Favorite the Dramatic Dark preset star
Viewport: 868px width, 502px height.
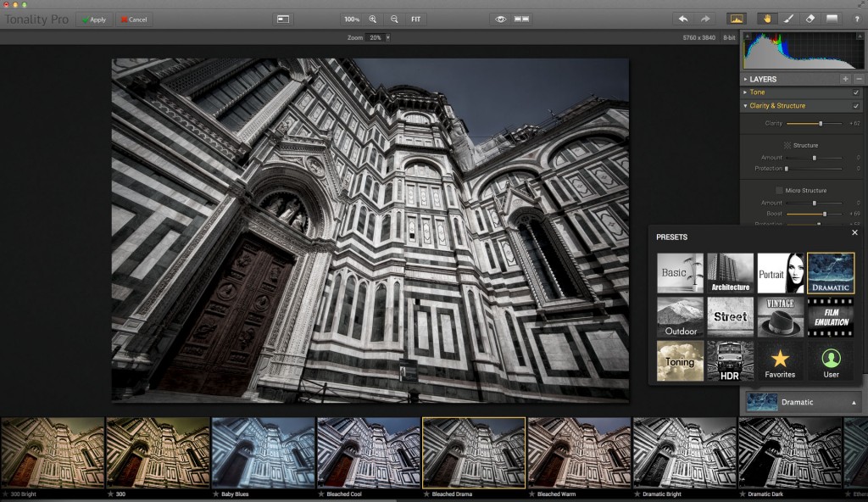(743, 494)
